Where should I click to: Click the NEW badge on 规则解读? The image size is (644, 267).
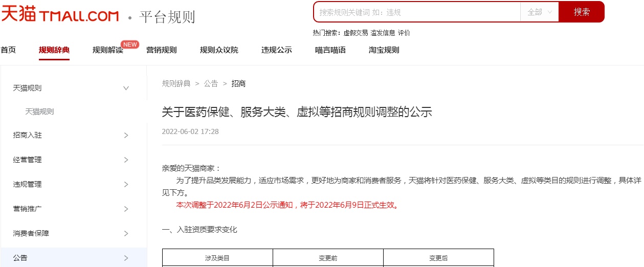130,44
